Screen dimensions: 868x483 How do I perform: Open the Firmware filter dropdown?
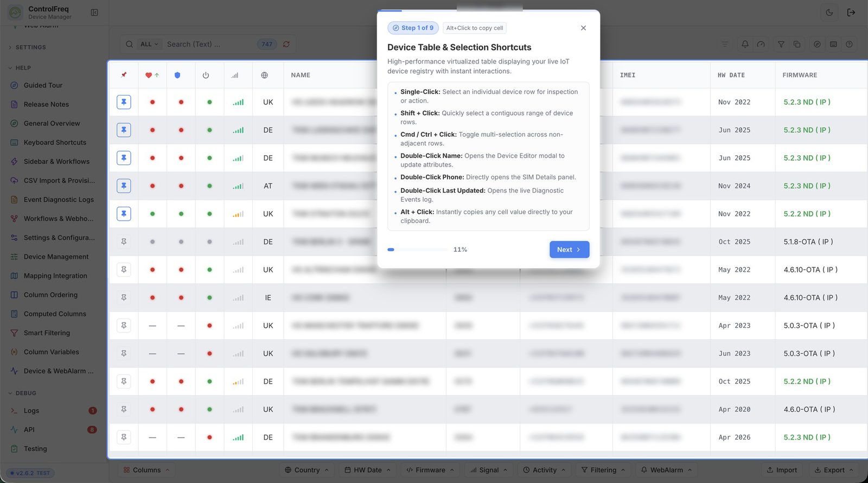(x=430, y=470)
